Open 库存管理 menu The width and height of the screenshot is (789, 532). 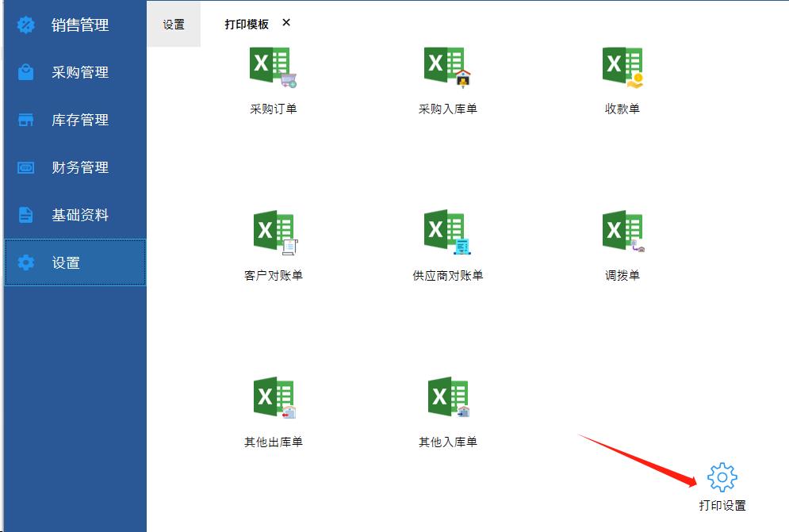[x=75, y=120]
